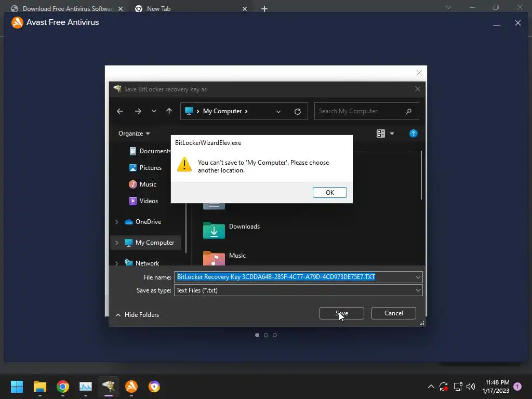The height and width of the screenshot is (399, 532).
Task: Click the Save button in save dialog
Action: click(x=341, y=313)
